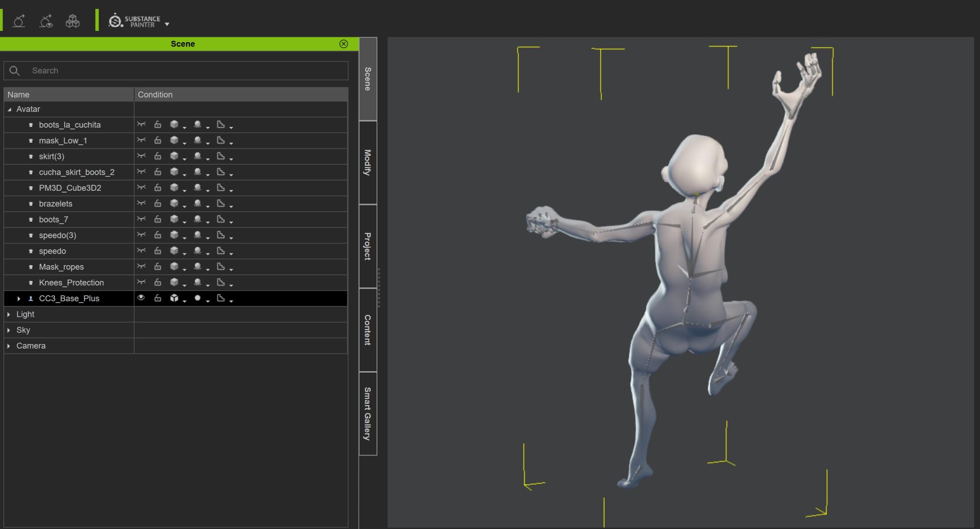Open cube display mode for mask_Low_1
The height and width of the screenshot is (529, 980).
click(x=185, y=143)
